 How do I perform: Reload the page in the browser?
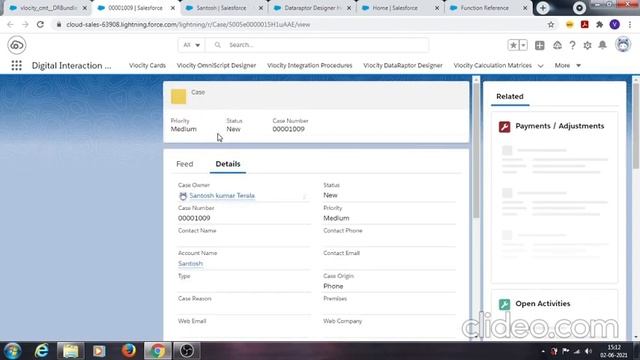coord(40,24)
